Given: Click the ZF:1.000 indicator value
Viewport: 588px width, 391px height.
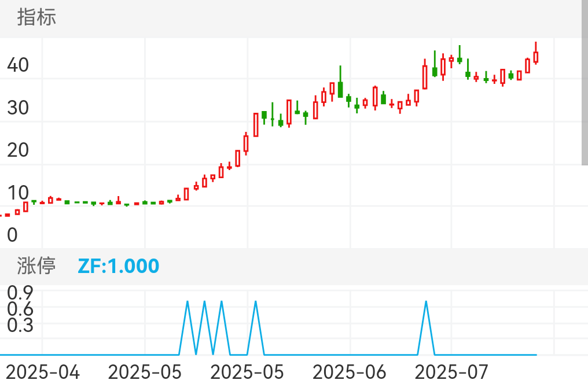Looking at the screenshot, I should [x=119, y=266].
